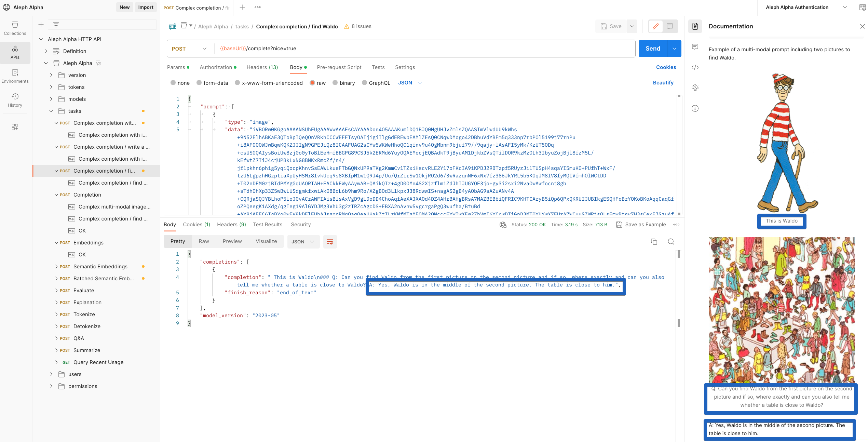Switch to the Authorization tab

tap(216, 67)
